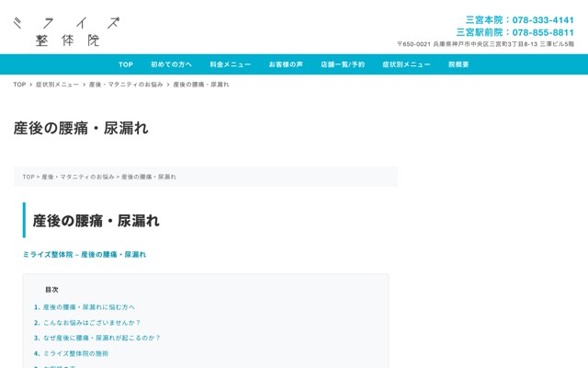Click 産後の腰痛・尿漏れ in the upper breadcrumb
This screenshot has height=368, width=588.
(x=201, y=85)
